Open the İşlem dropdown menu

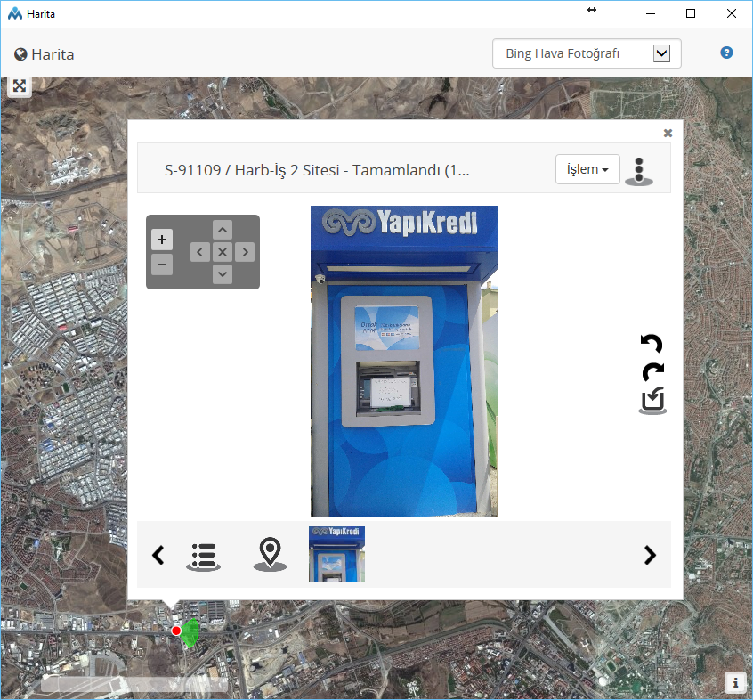click(x=587, y=169)
